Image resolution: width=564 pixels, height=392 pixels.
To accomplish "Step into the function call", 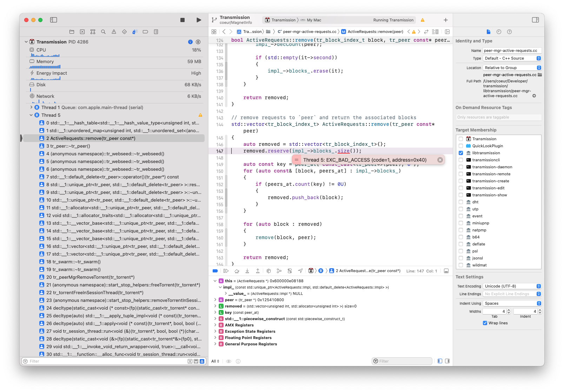I will pyautogui.click(x=247, y=271).
